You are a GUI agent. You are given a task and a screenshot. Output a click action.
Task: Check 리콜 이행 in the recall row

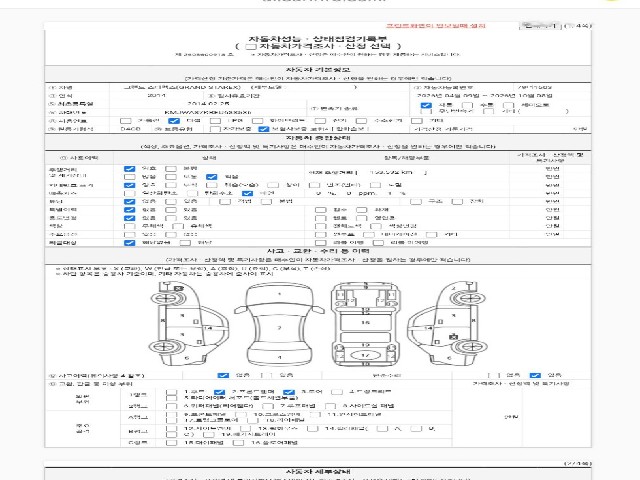(321, 243)
